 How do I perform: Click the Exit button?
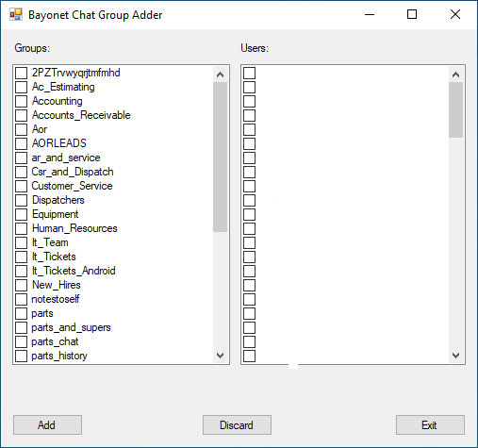point(430,425)
